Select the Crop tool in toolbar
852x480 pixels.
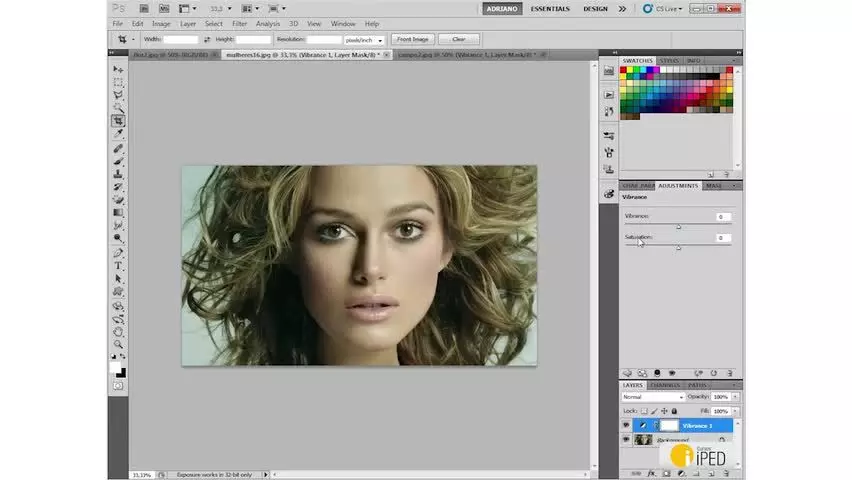pyautogui.click(x=118, y=121)
